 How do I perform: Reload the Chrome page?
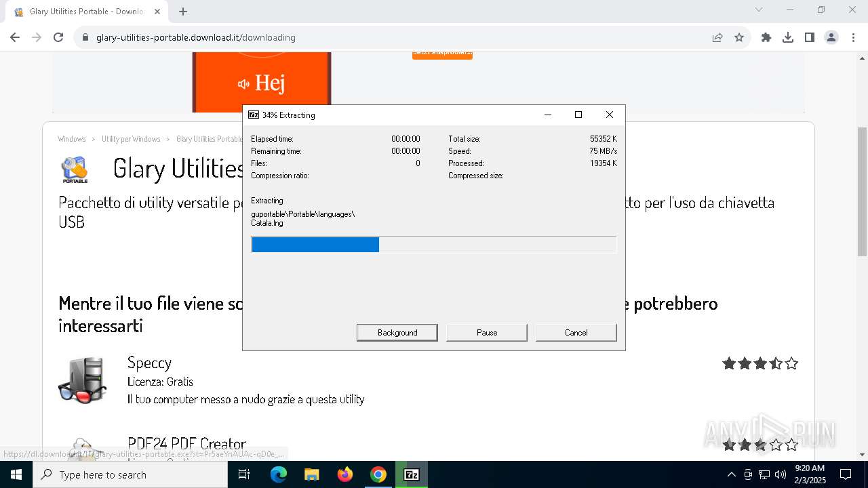(x=58, y=37)
